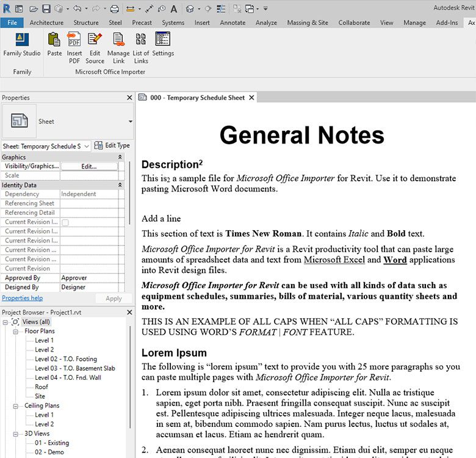Switch to the Annotate ribbon tab
The width and height of the screenshot is (476, 458).
(233, 23)
